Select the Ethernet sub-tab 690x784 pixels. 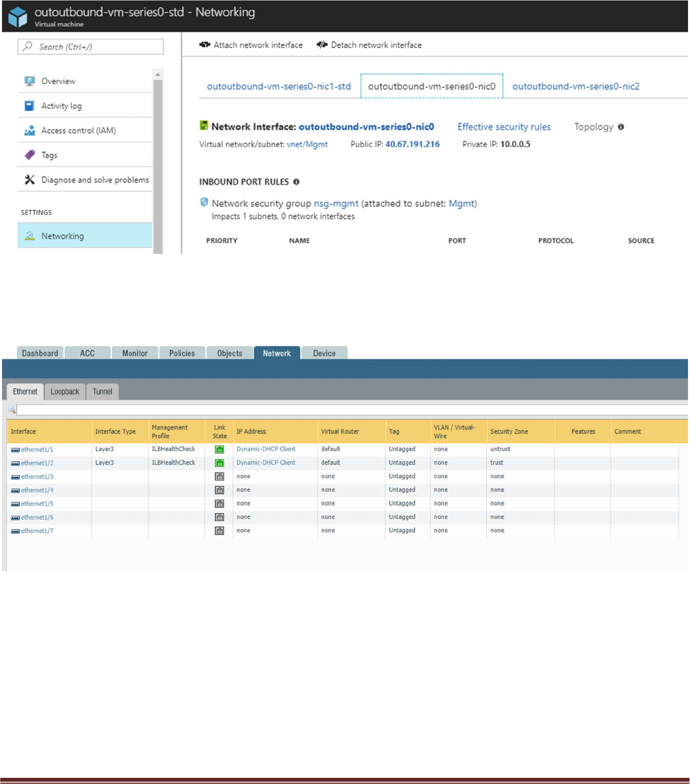click(25, 392)
